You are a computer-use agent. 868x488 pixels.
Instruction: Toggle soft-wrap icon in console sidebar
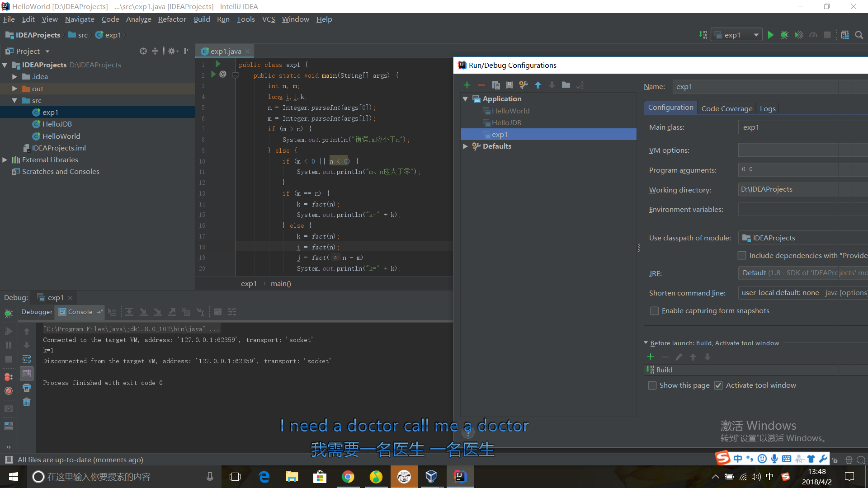point(27,359)
